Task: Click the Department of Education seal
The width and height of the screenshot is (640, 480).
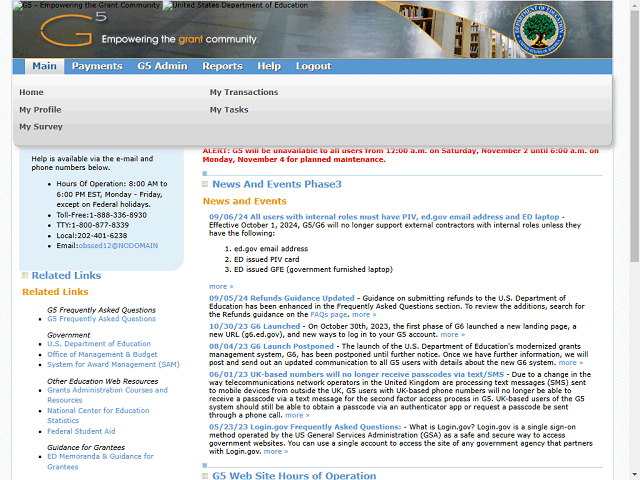Action: (x=539, y=30)
